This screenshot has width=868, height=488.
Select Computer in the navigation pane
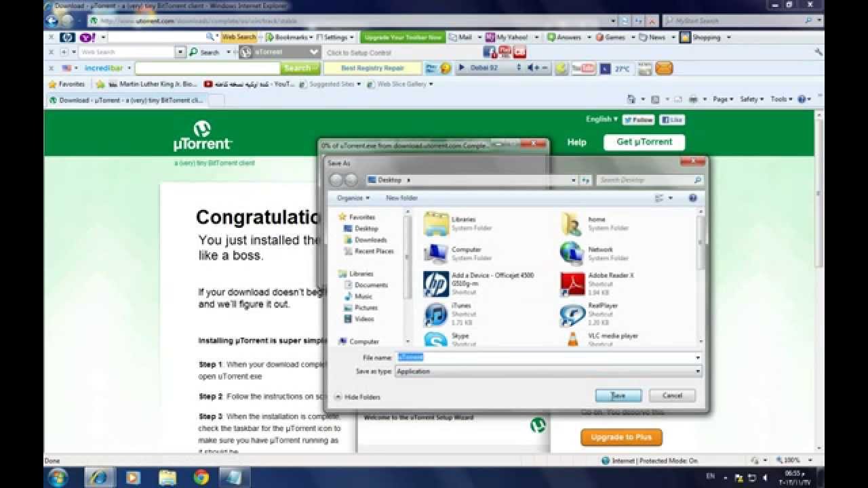(x=359, y=342)
